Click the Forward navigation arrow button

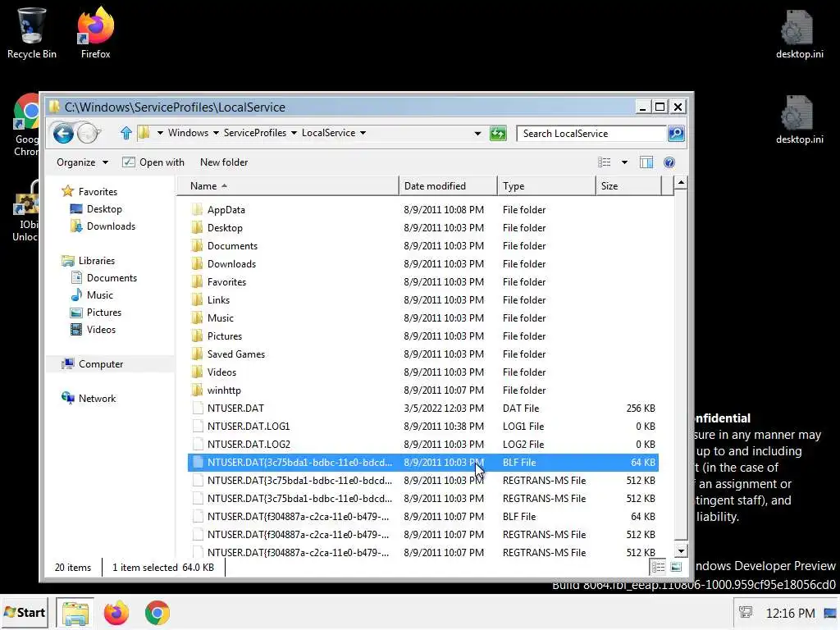pyautogui.click(x=87, y=133)
